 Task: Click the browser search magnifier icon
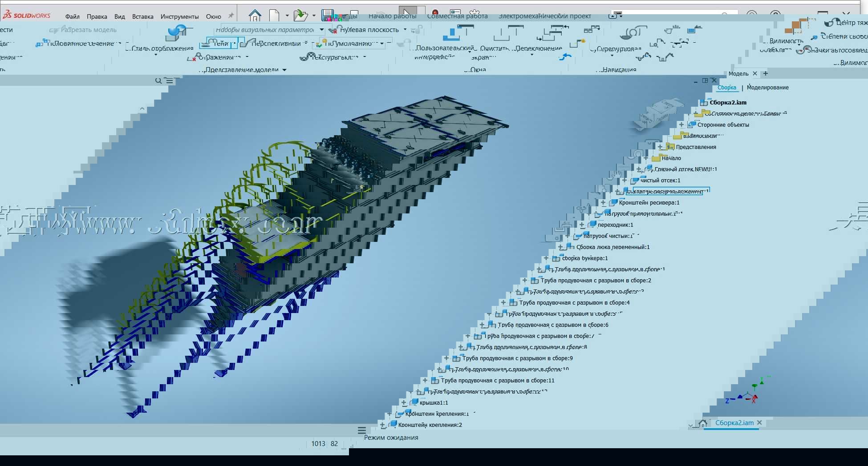click(158, 80)
